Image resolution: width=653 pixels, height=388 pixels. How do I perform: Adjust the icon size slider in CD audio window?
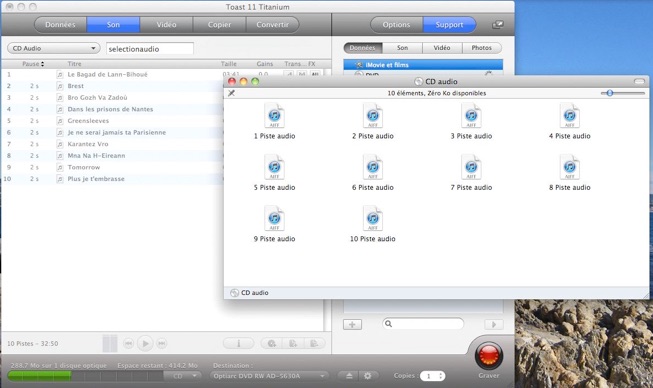coord(610,93)
